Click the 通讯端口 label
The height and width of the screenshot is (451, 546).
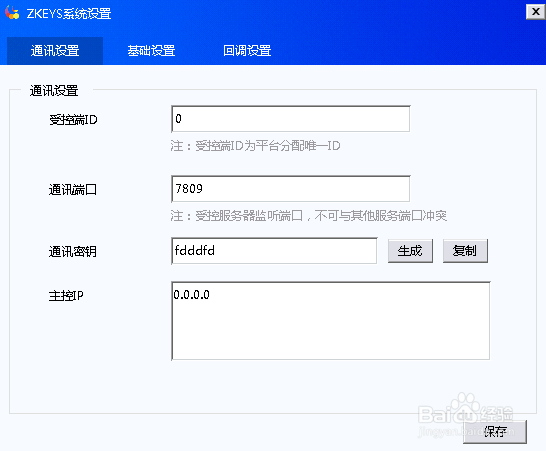tap(73, 190)
